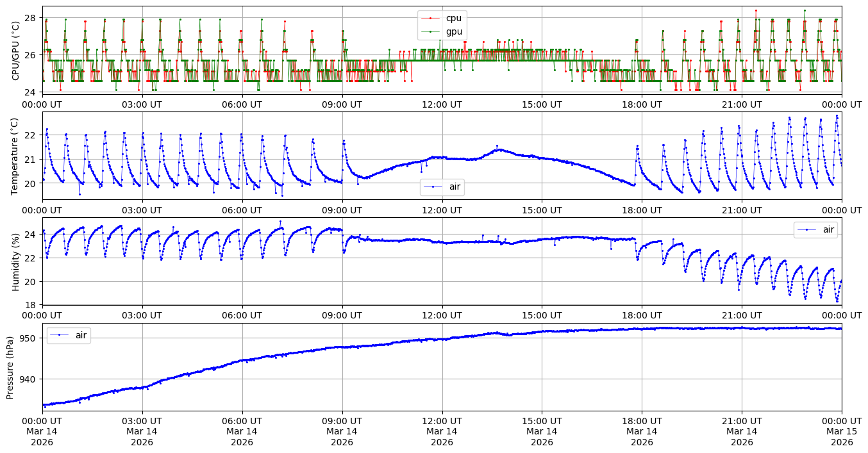Select the Humidity (%) y-axis label
Viewport: 868px width, 453px height.
point(16,261)
